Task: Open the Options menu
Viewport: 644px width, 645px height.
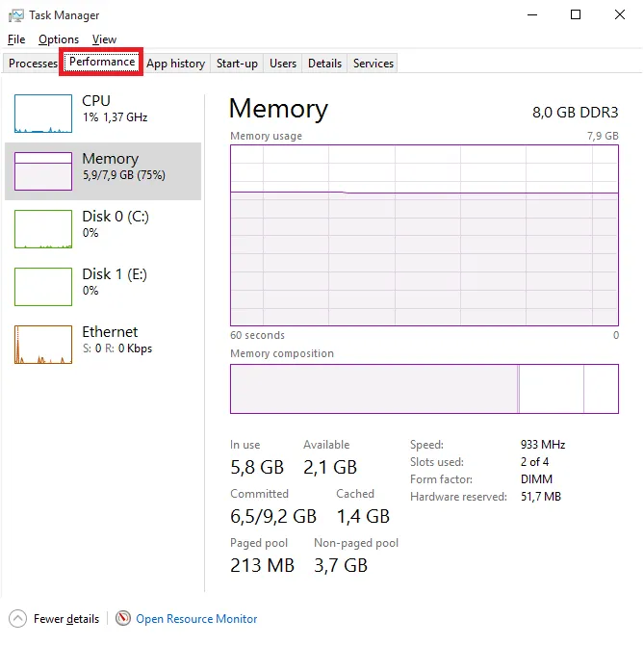Action: 59,39
